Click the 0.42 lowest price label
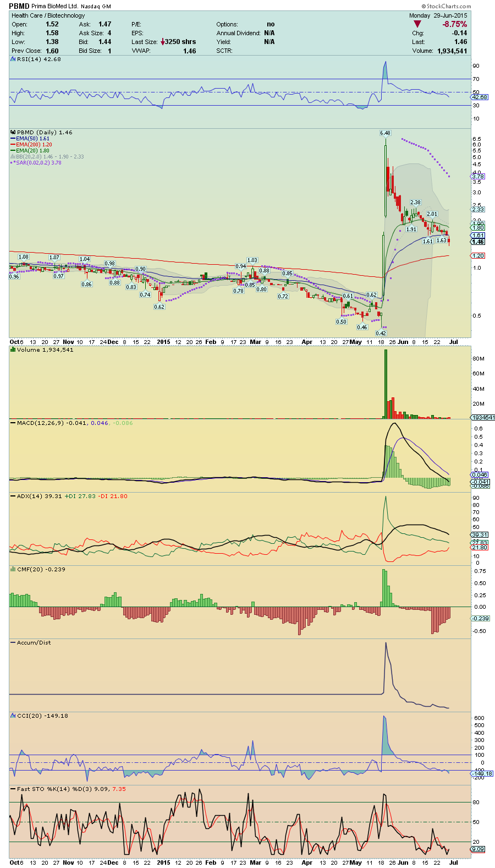 coord(381,333)
